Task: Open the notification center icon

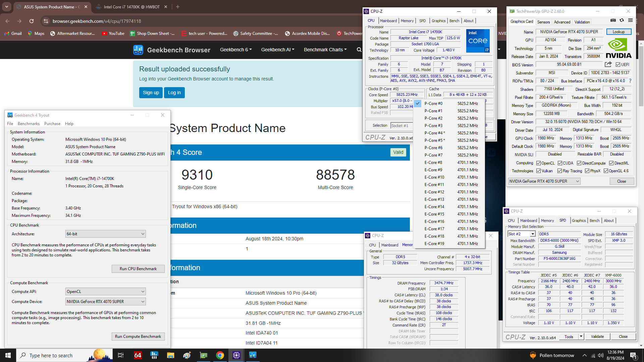Action: point(633,355)
